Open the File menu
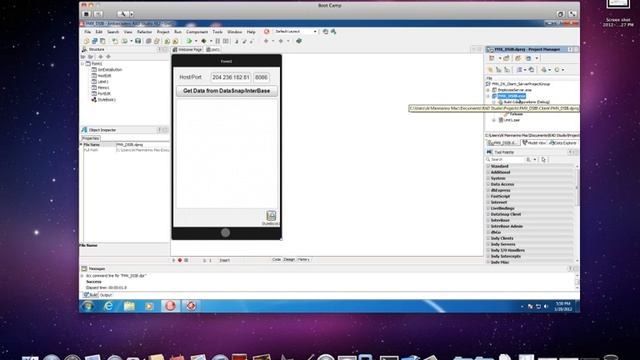Screen dimensions: 640x360 (x=88, y=32)
